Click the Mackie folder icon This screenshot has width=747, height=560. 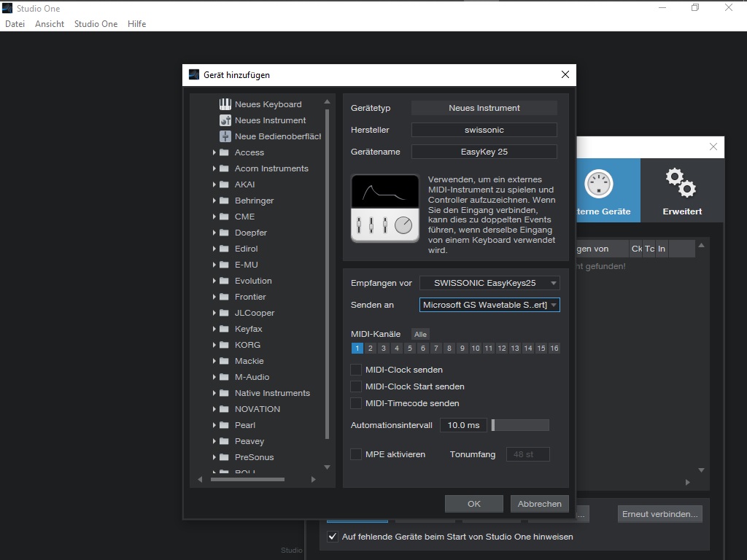pyautogui.click(x=224, y=361)
